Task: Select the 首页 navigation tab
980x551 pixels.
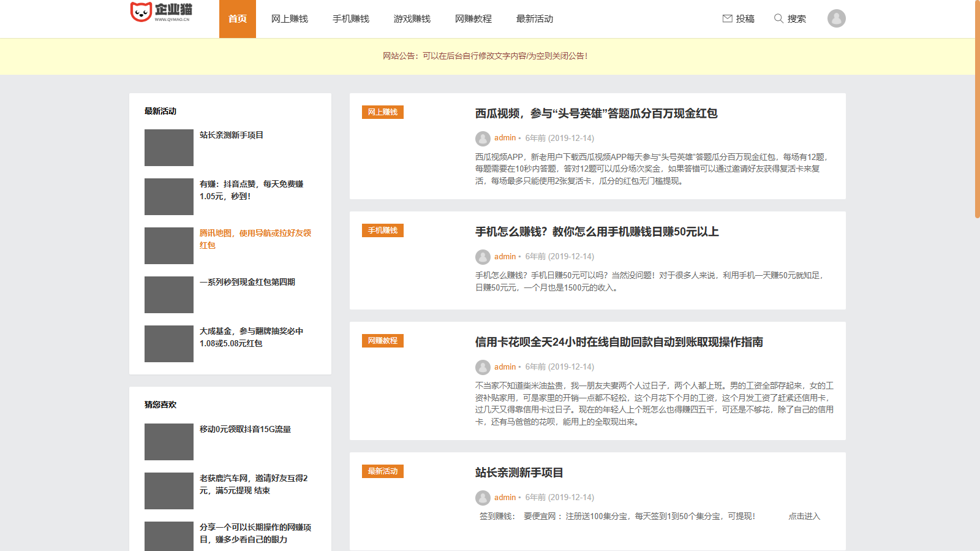Action: click(x=238, y=19)
